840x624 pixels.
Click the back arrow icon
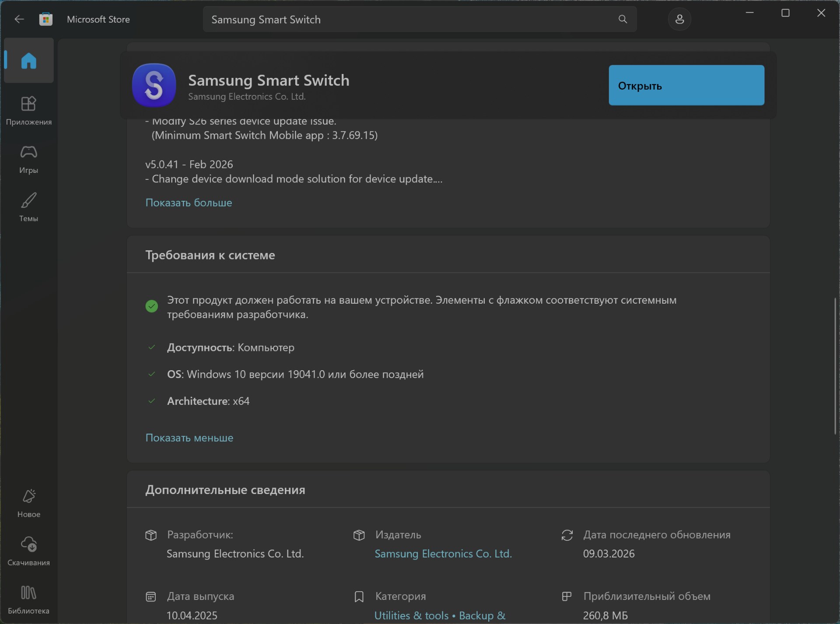19,19
